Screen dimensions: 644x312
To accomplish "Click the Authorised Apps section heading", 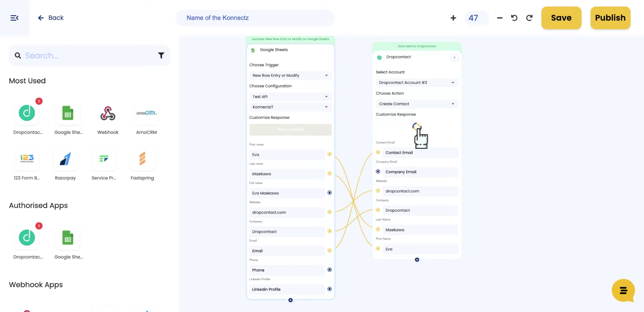I will pos(38,205).
